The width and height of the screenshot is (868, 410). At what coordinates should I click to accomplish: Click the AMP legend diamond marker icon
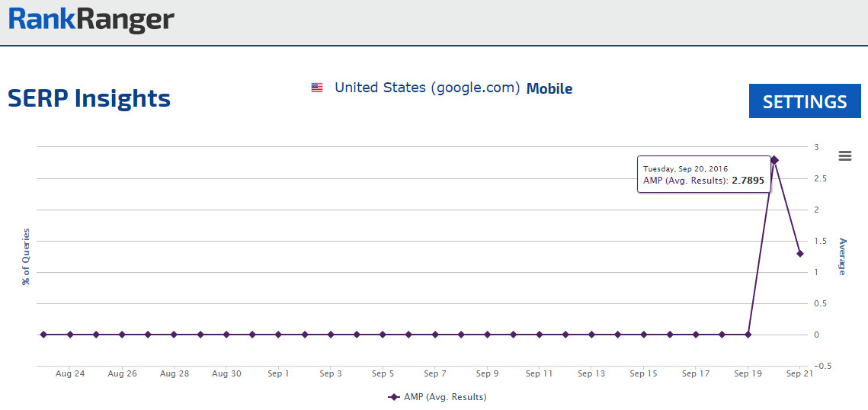point(394,397)
